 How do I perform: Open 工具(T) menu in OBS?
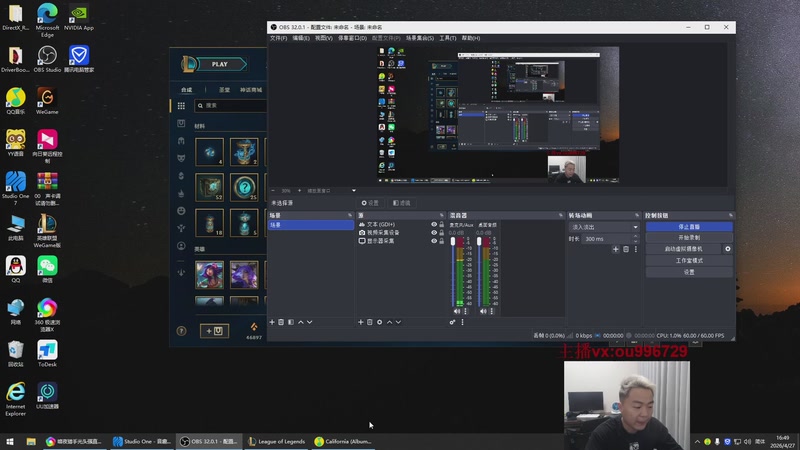pos(448,38)
